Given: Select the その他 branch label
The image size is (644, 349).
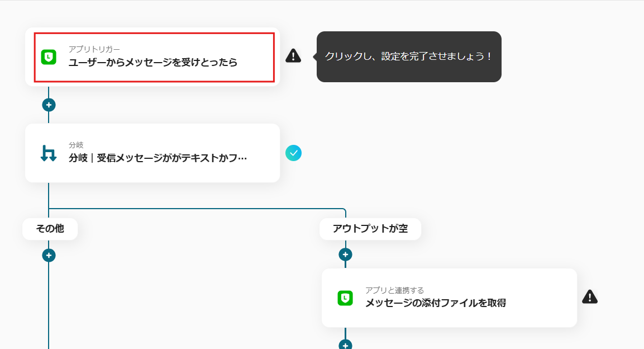Looking at the screenshot, I should pyautogui.click(x=50, y=229).
